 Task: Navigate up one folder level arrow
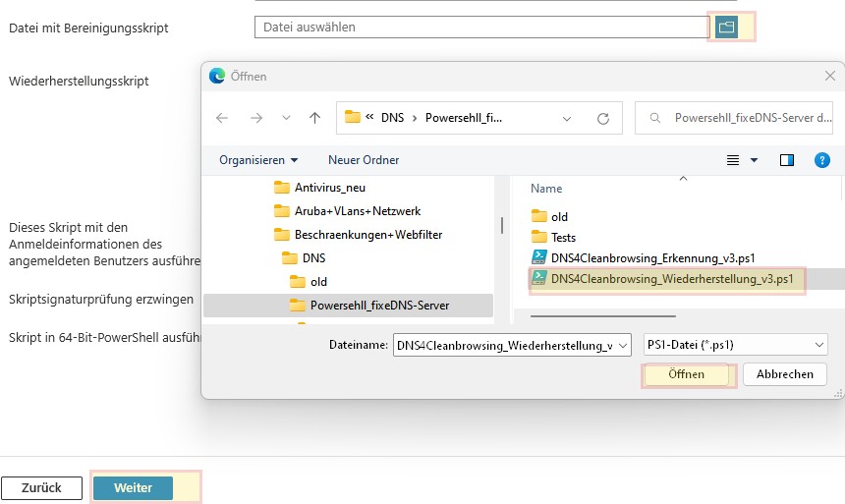click(x=314, y=118)
